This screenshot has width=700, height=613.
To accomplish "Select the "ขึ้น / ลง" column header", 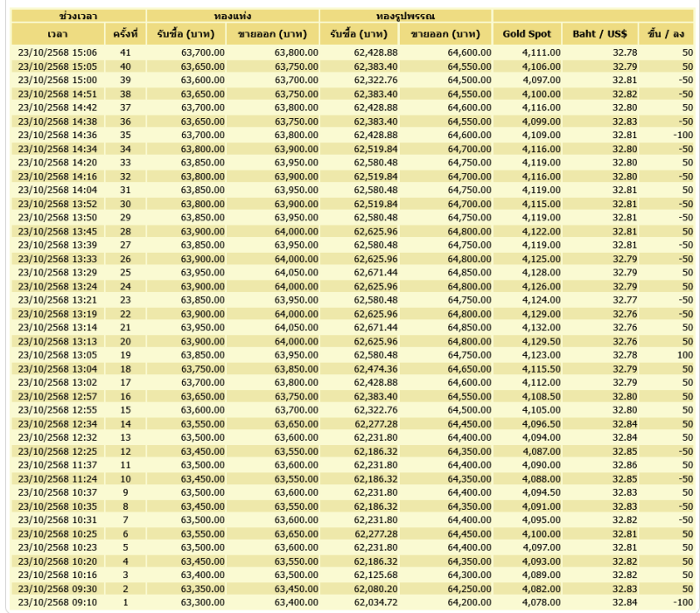I will click(x=665, y=34).
